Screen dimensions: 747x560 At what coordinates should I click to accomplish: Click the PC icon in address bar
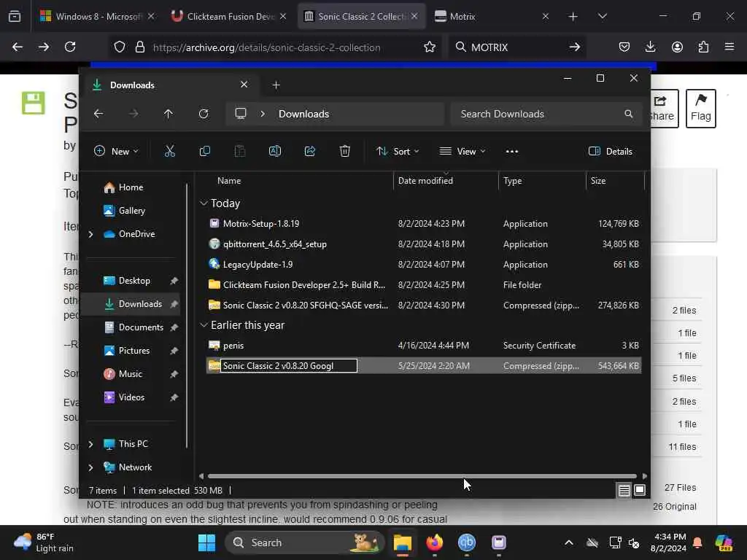241,114
